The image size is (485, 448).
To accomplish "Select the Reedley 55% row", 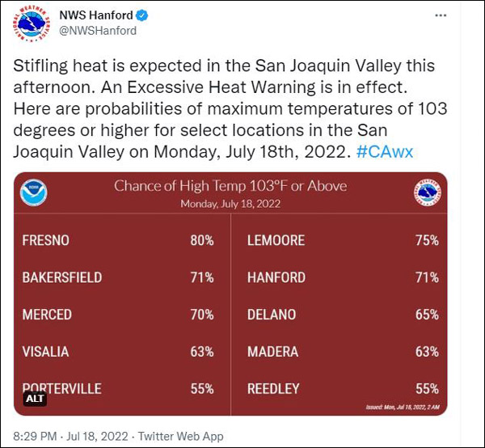I will click(x=343, y=389).
